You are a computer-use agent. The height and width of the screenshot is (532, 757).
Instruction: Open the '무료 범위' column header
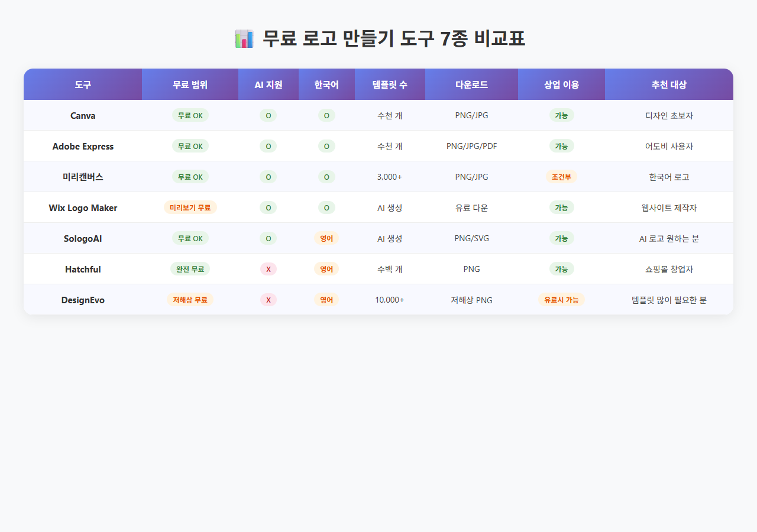point(190,84)
